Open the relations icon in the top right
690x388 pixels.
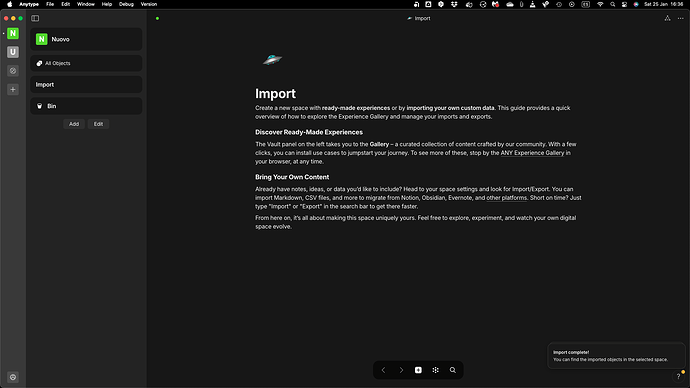(x=668, y=18)
